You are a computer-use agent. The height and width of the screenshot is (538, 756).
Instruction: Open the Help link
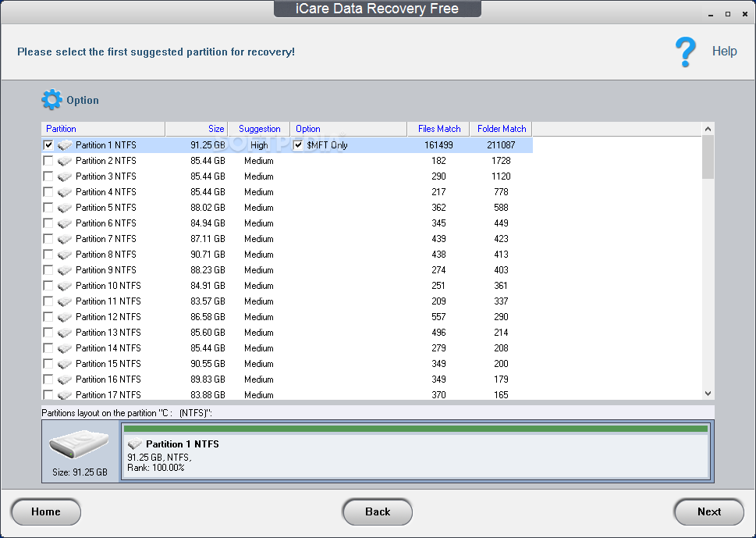pos(724,52)
